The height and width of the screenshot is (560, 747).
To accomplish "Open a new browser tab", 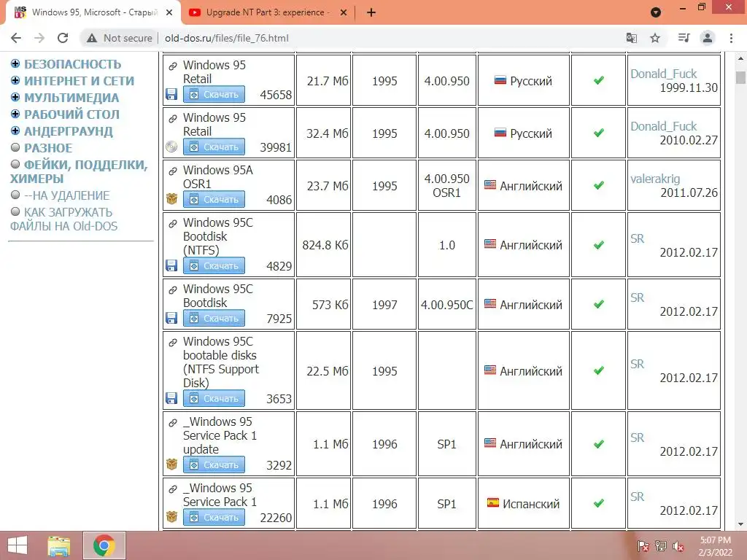I will click(371, 12).
